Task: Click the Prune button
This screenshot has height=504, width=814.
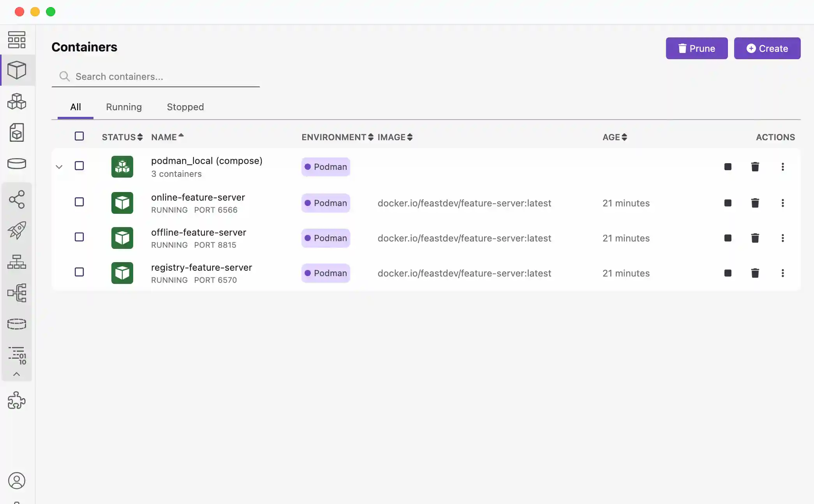Action: [x=696, y=48]
